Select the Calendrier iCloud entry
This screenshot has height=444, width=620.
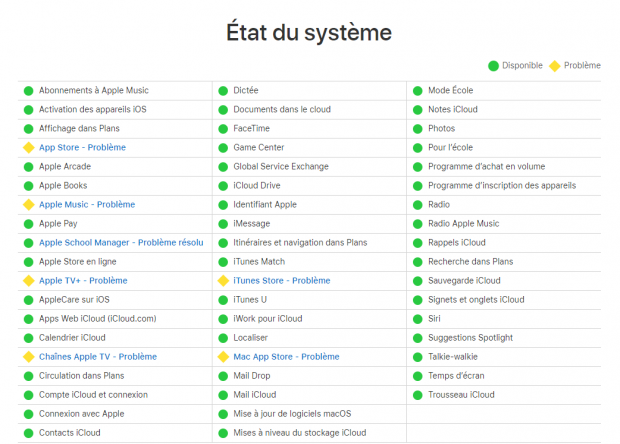pyautogui.click(x=72, y=338)
